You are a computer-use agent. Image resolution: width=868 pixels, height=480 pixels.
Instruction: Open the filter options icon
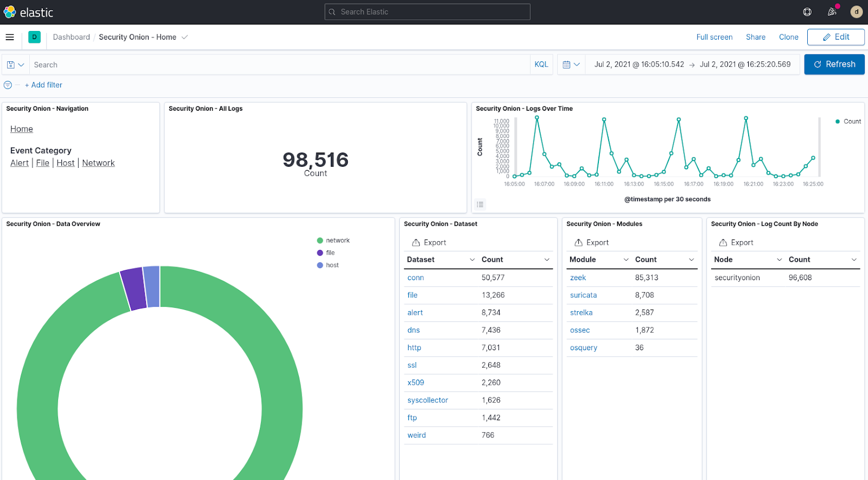pyautogui.click(x=8, y=85)
